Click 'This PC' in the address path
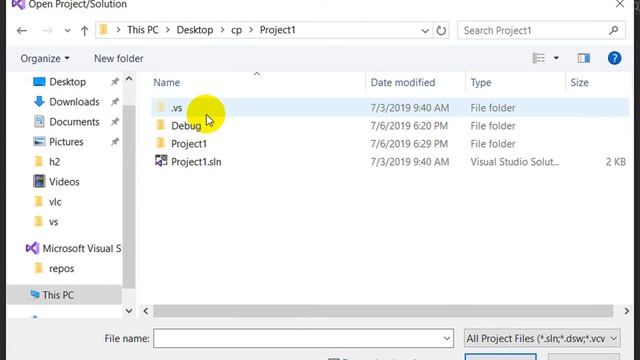This screenshot has height=360, width=640. pyautogui.click(x=142, y=30)
